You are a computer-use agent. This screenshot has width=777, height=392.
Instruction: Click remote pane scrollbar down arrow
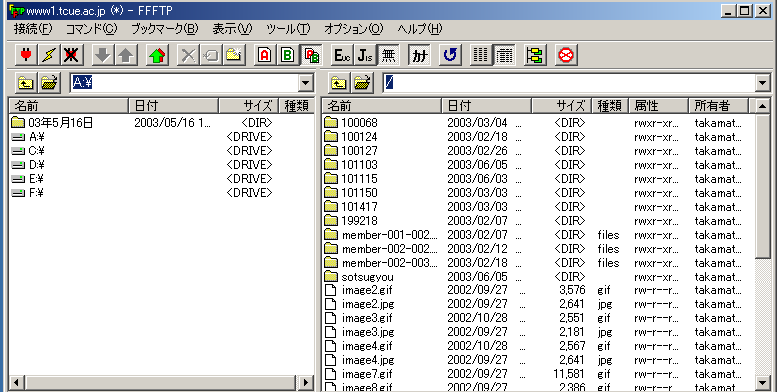[763, 382]
